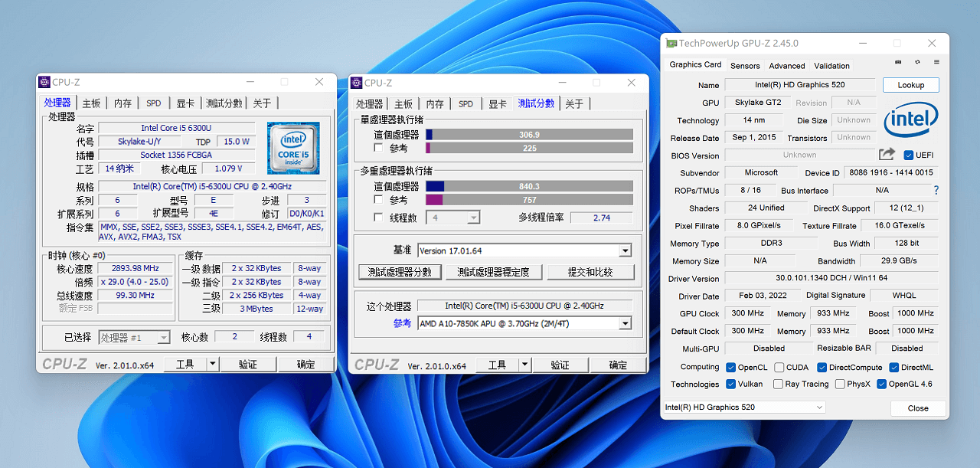Toggle the OpenCL checkbox
This screenshot has height=468, width=980.
(x=730, y=368)
